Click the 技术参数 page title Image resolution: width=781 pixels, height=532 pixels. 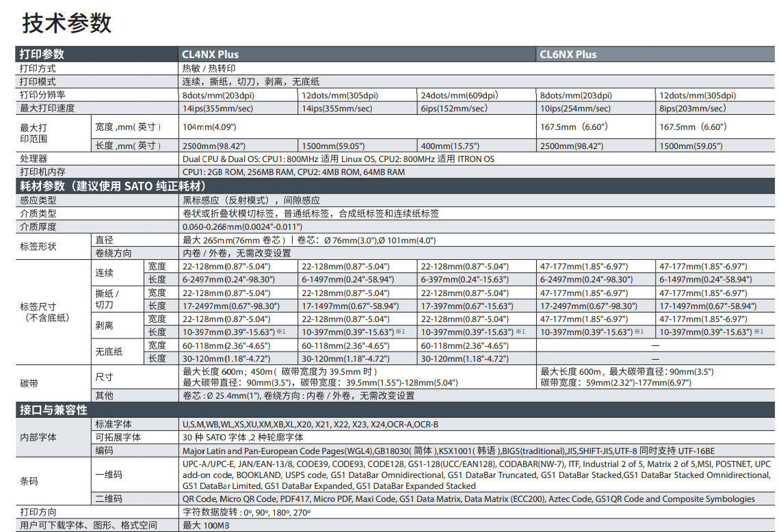coord(67,23)
